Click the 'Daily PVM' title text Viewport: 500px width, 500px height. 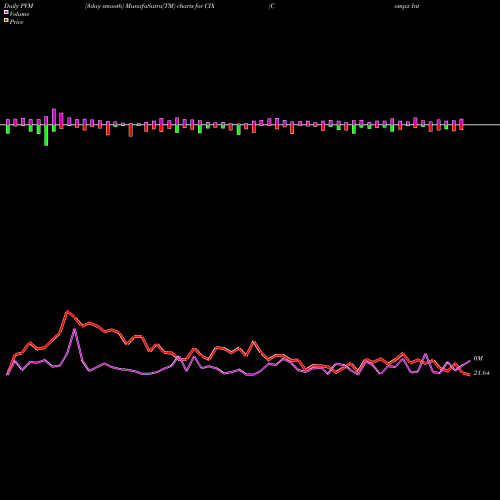click(x=19, y=6)
